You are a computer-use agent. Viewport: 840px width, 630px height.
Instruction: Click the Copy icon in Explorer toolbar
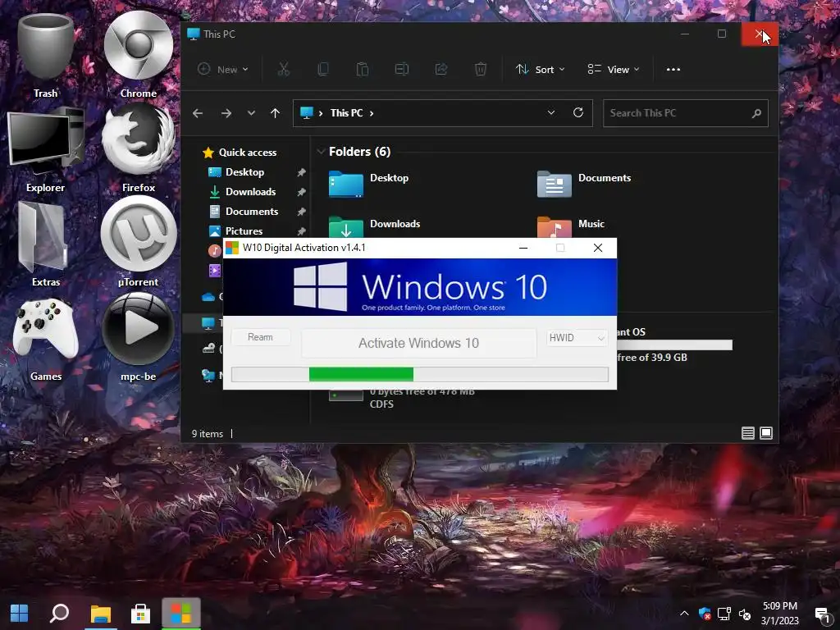coord(323,69)
